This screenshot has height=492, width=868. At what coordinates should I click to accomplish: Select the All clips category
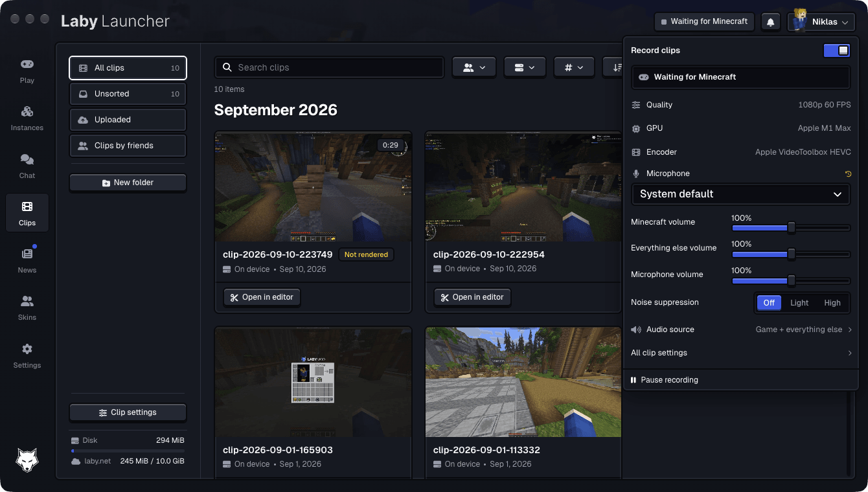(128, 68)
